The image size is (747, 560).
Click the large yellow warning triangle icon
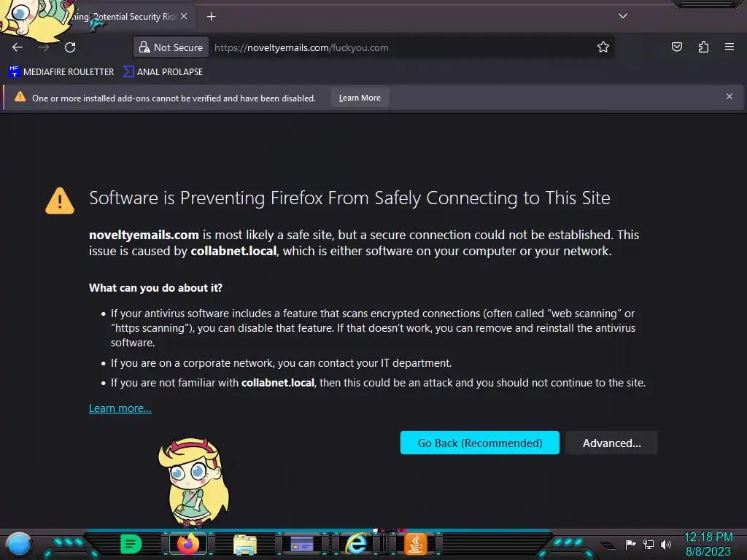coord(60,201)
